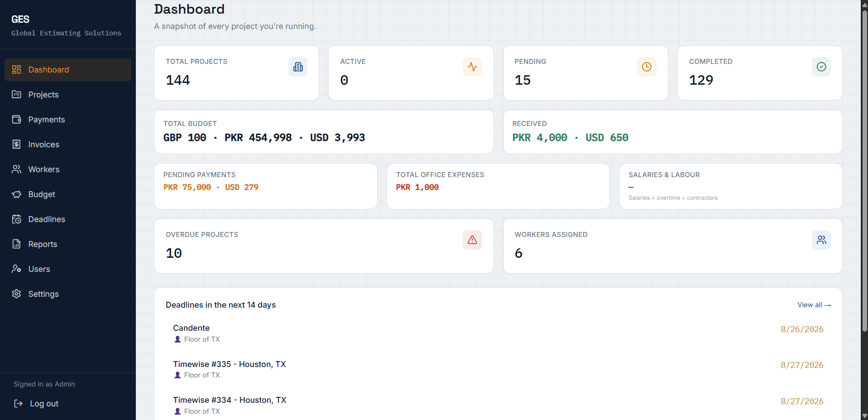
Task: Open the Candente deadline entry
Action: [x=498, y=333]
